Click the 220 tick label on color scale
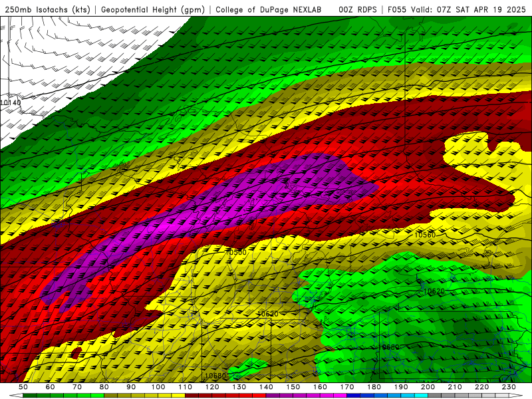The width and height of the screenshot is (532, 399). pyautogui.click(x=481, y=387)
